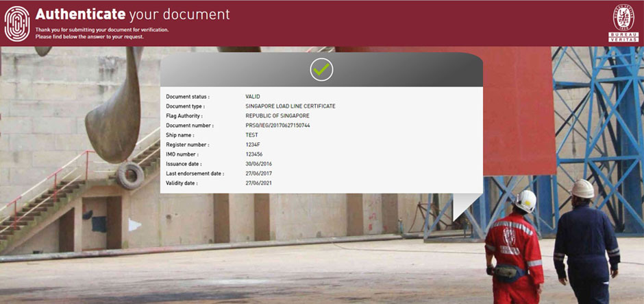Viewport: 644px width, 304px height.
Task: Click the "Flag Authority :" label
Action: [185, 116]
